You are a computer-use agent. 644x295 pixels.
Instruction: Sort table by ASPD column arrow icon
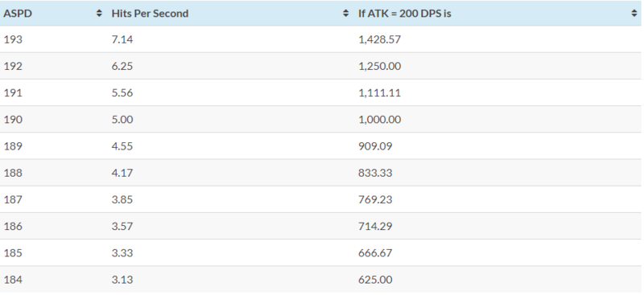pos(99,14)
